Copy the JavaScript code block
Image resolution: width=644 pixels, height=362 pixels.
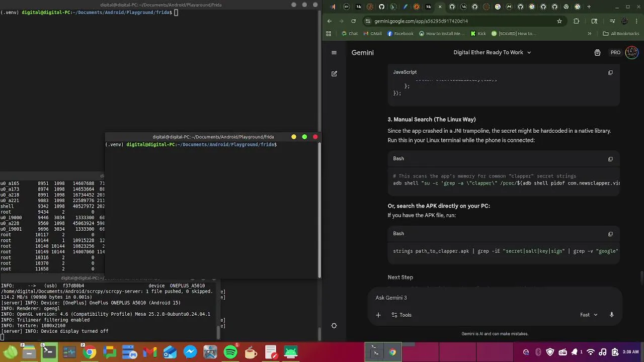(610, 72)
